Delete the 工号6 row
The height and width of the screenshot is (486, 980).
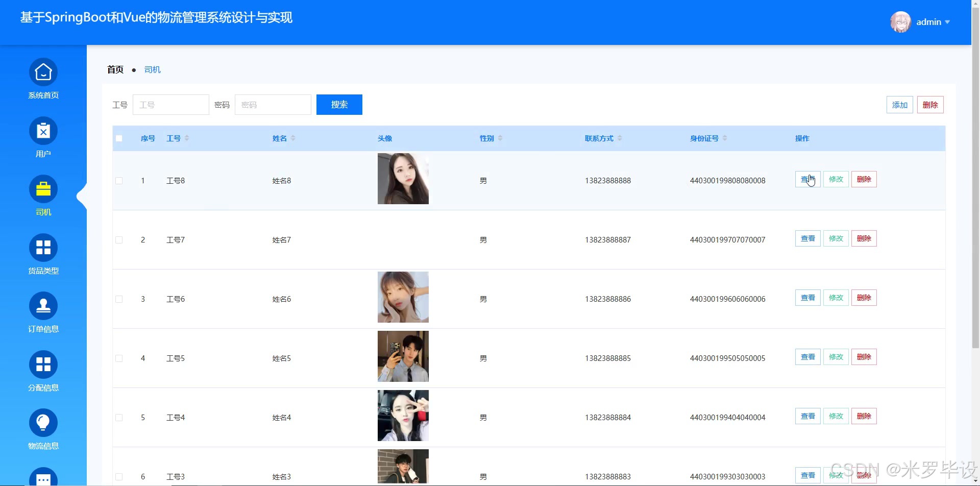point(864,298)
